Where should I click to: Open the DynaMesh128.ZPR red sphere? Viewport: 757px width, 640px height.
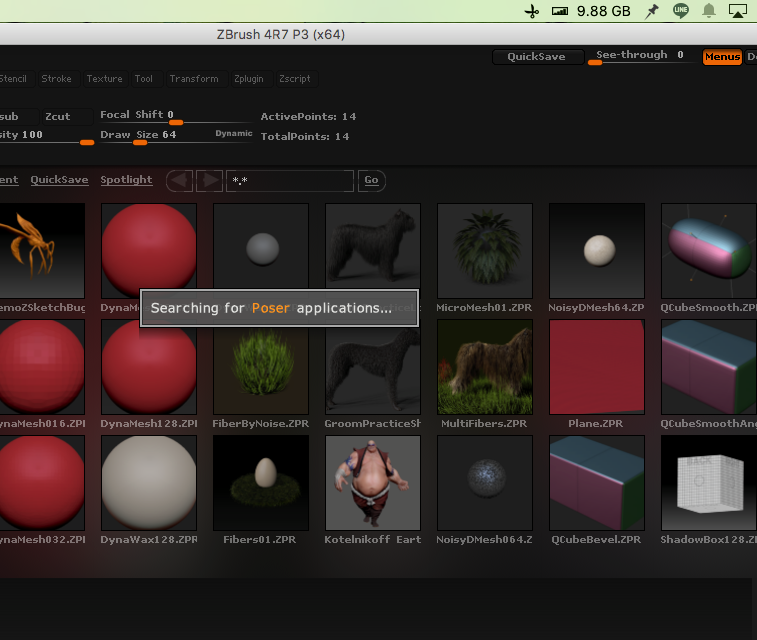tap(149, 367)
